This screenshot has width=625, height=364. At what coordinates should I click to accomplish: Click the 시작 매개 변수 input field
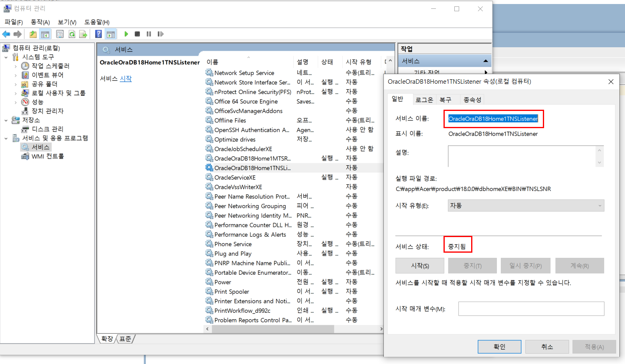[531, 309]
